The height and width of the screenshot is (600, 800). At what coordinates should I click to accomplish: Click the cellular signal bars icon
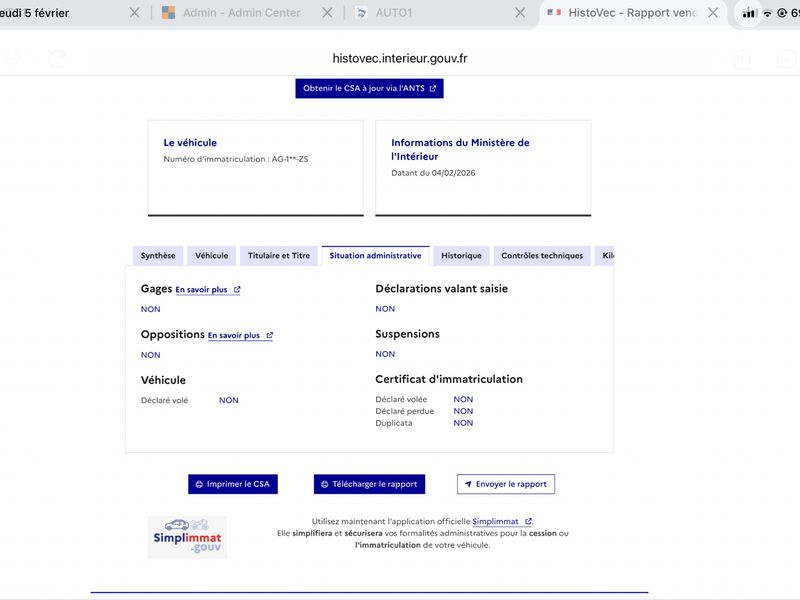coord(749,13)
